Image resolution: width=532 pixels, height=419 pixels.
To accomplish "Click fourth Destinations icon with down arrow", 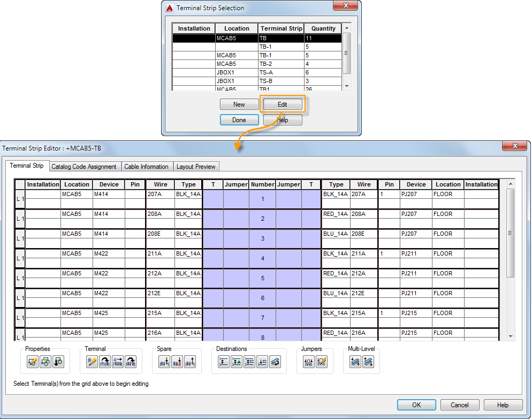I will (x=262, y=362).
